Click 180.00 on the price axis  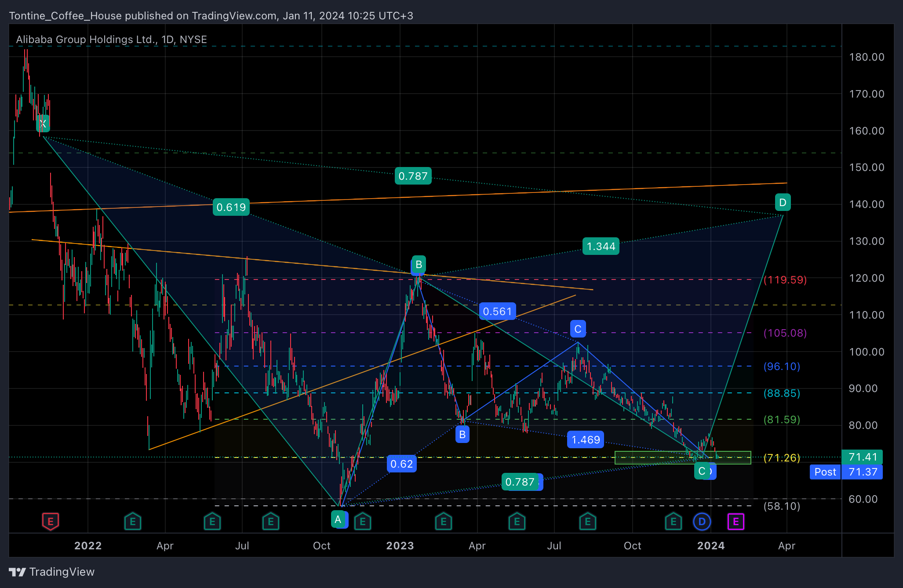pyautogui.click(x=867, y=57)
